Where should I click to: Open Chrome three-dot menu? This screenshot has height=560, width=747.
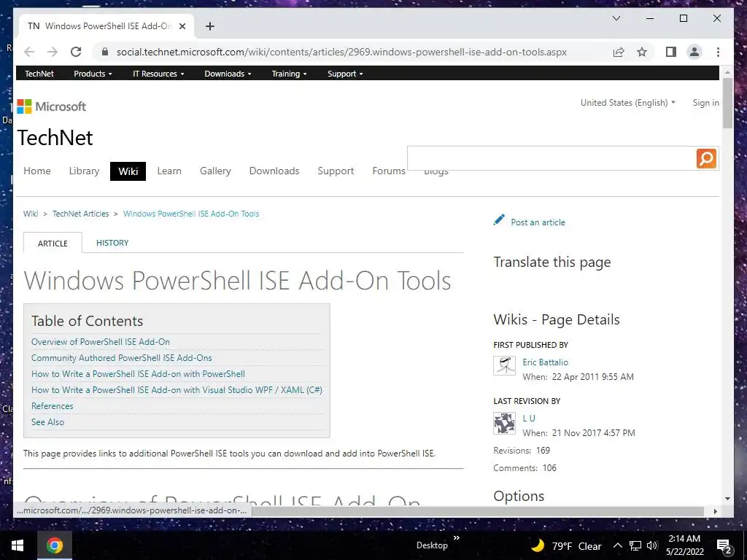718,52
